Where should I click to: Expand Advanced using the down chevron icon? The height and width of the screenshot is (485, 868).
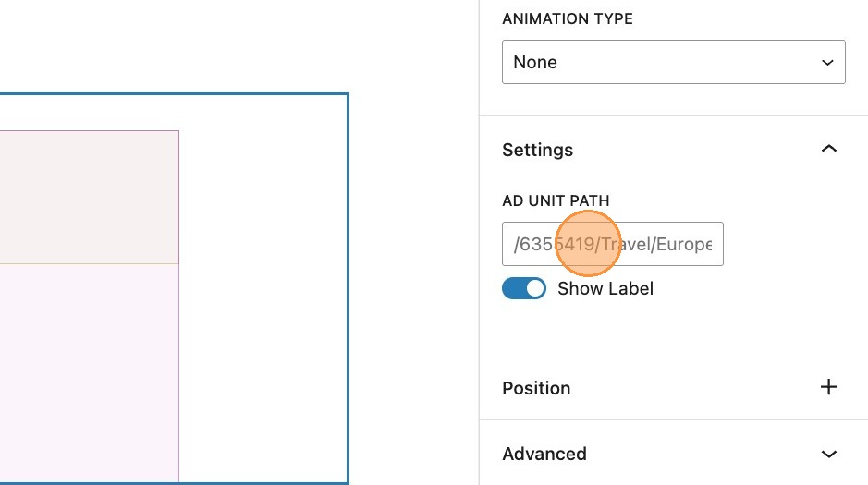pyautogui.click(x=829, y=454)
